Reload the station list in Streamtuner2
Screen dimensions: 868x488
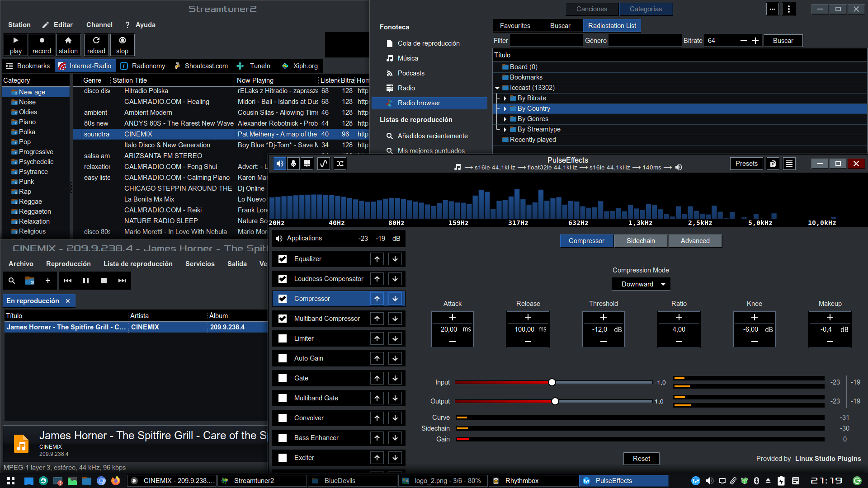coord(96,45)
